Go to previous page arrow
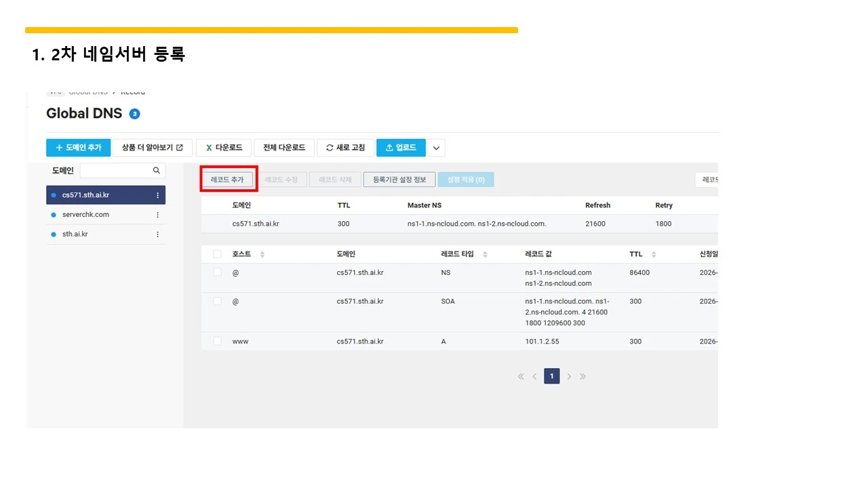This screenshot has height=488, width=868. tap(534, 376)
